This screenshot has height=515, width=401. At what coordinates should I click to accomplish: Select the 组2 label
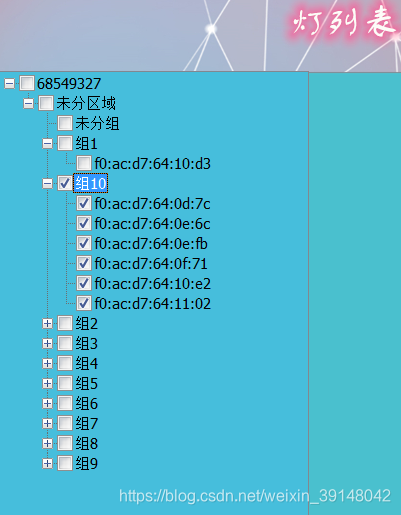(x=87, y=324)
